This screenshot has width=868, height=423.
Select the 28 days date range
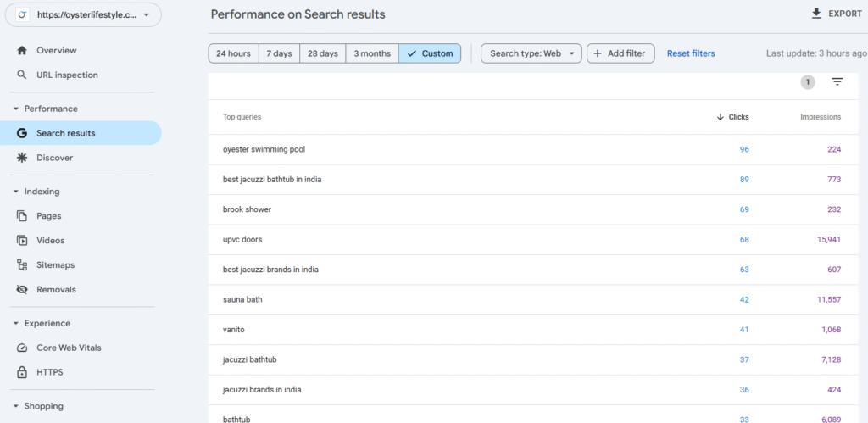tap(323, 53)
